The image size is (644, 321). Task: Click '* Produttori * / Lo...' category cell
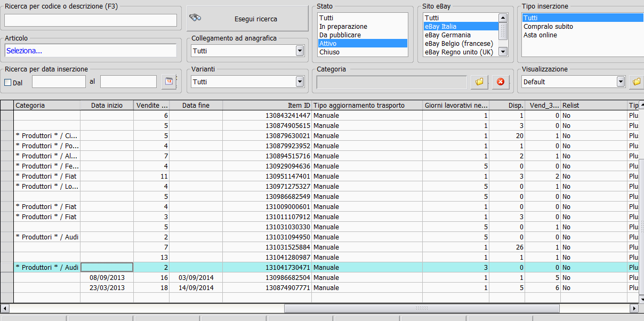(47, 186)
